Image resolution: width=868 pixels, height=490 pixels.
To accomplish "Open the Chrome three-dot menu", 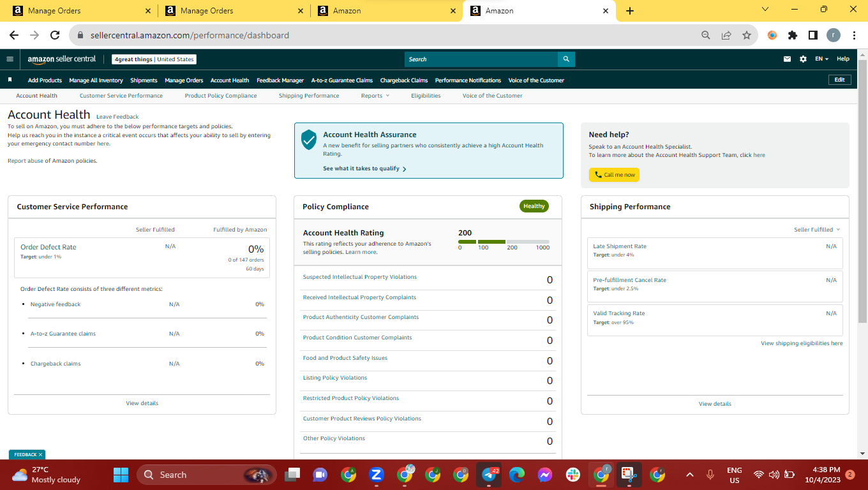I will pos(853,35).
